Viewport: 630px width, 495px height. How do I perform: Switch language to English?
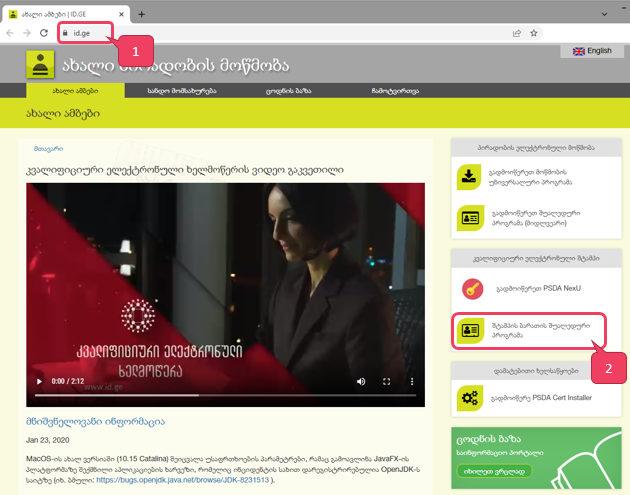[x=592, y=50]
